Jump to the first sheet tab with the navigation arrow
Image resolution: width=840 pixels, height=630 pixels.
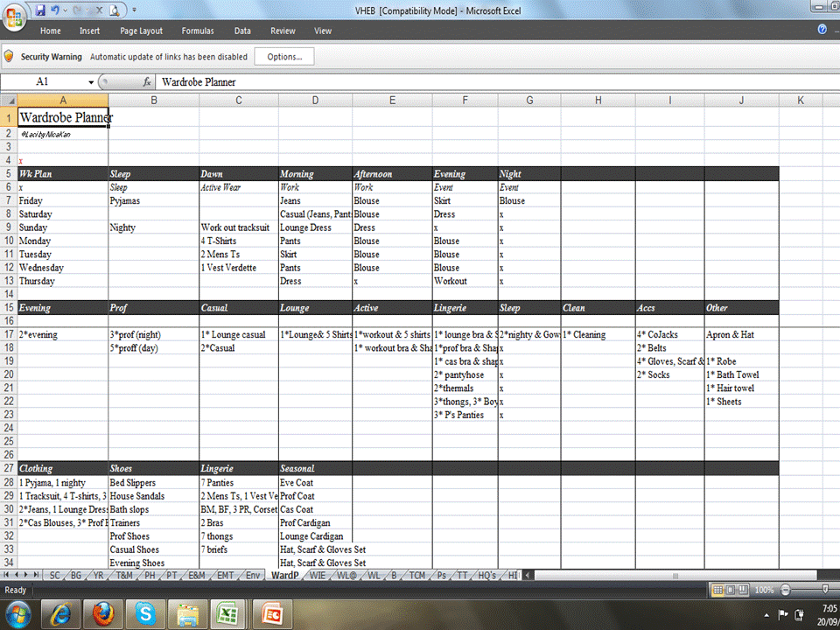click(x=6, y=574)
